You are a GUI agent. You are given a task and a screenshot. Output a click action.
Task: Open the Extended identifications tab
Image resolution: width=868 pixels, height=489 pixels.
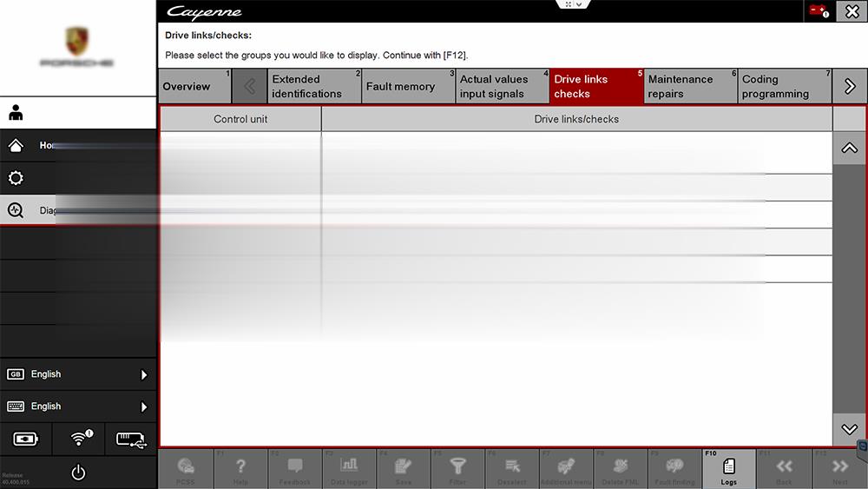tap(314, 86)
